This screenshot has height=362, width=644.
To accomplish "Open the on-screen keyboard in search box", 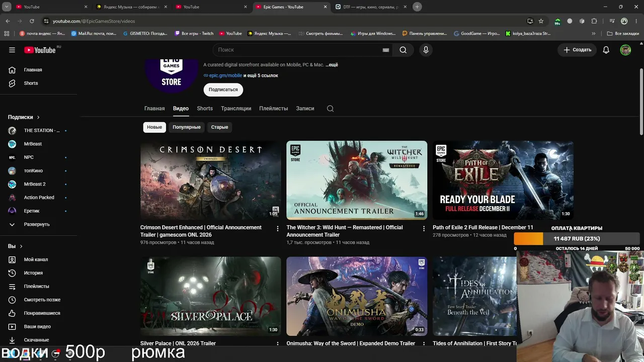I will coord(386,50).
